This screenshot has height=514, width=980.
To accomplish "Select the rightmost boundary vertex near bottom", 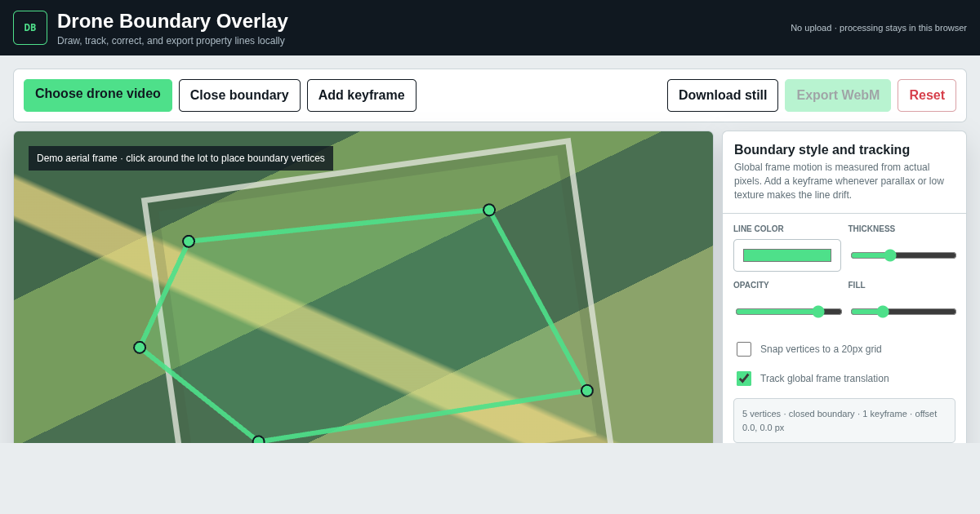I will click(587, 391).
